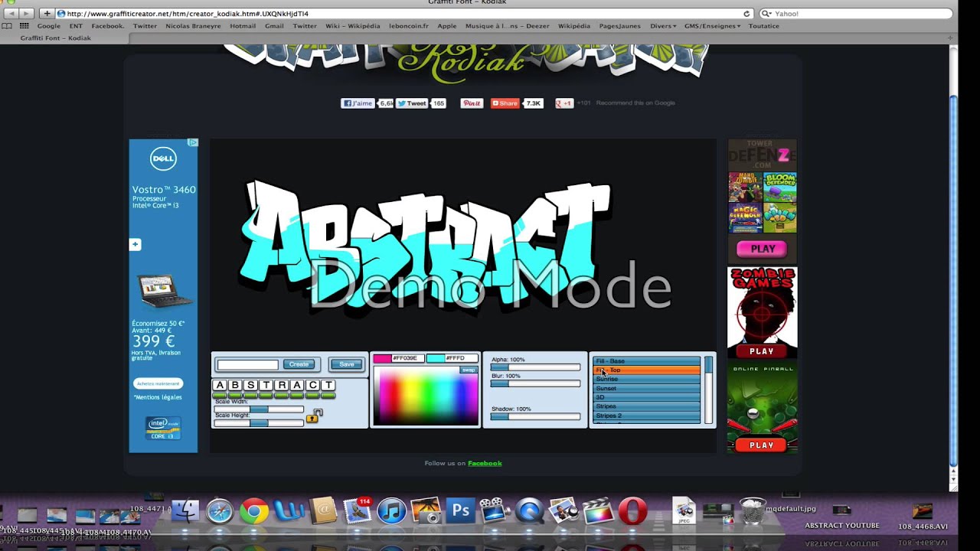Viewport: 980px width, 551px height.
Task: Click the red Share button
Action: [505, 103]
